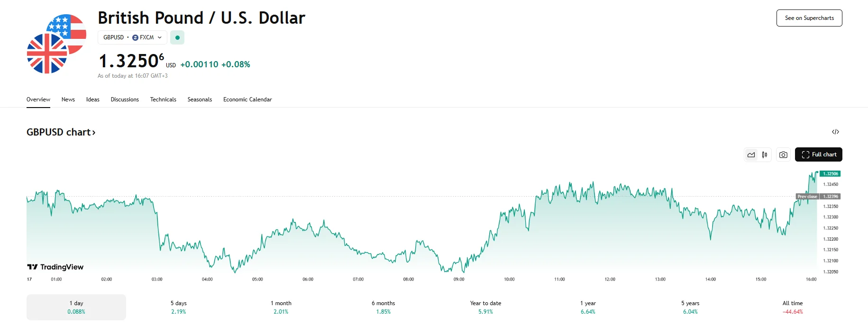The height and width of the screenshot is (335, 868).
Task: Switch to area chart style icon
Action: click(751, 155)
